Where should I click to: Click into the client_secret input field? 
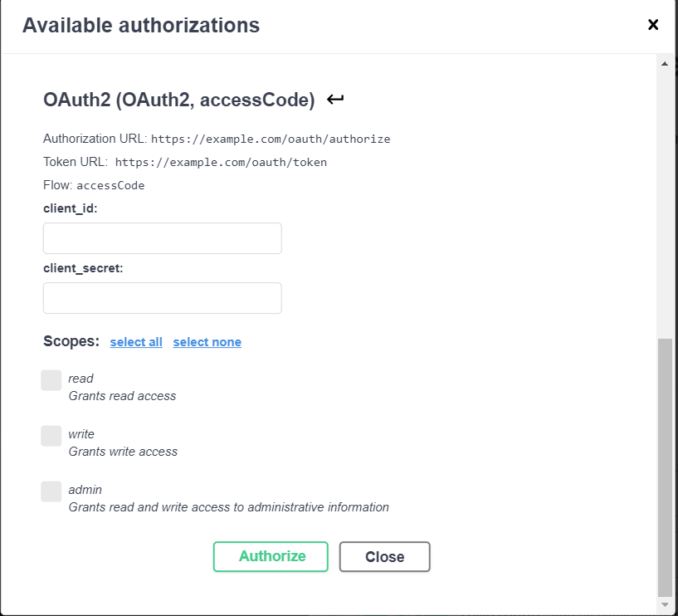162,297
